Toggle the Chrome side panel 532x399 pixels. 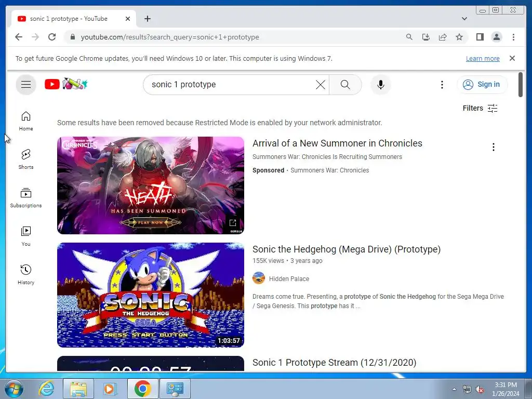click(x=480, y=37)
